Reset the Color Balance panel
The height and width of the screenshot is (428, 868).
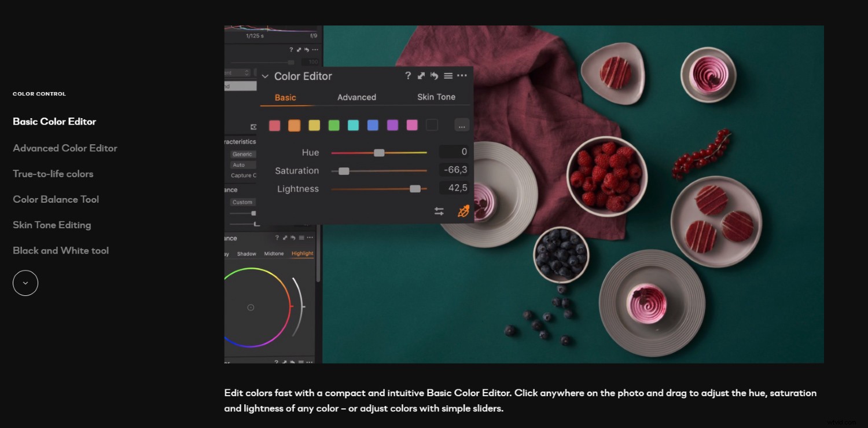pos(293,238)
